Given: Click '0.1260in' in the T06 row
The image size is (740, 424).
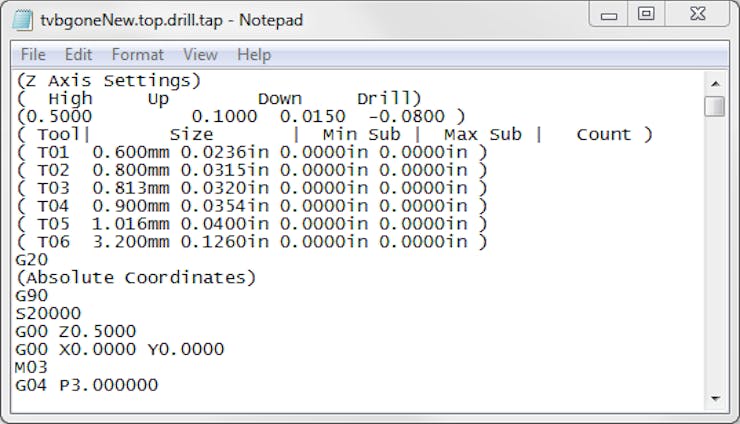Looking at the screenshot, I should pos(225,242).
